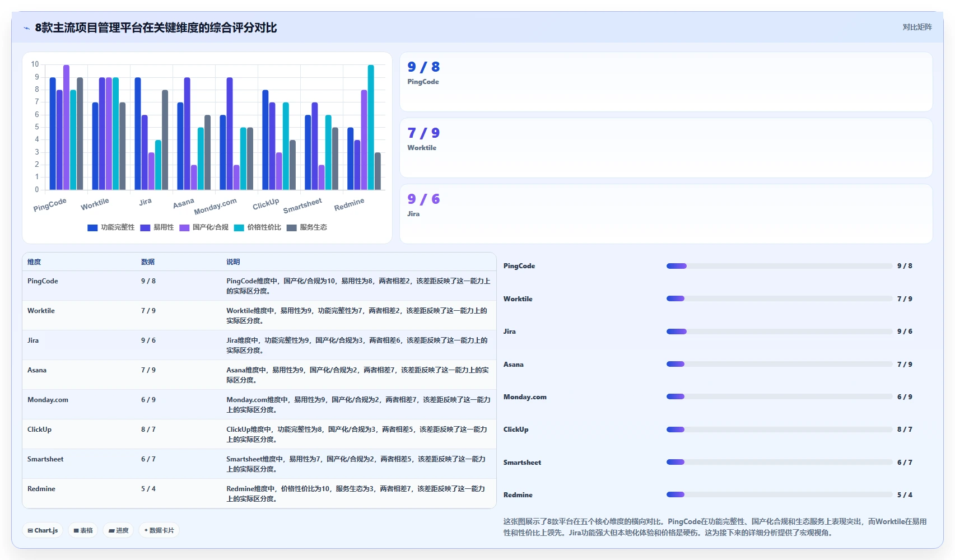Screen dimensions: 955x560
Task: Click the Worktile progress bar
Action: click(779, 298)
